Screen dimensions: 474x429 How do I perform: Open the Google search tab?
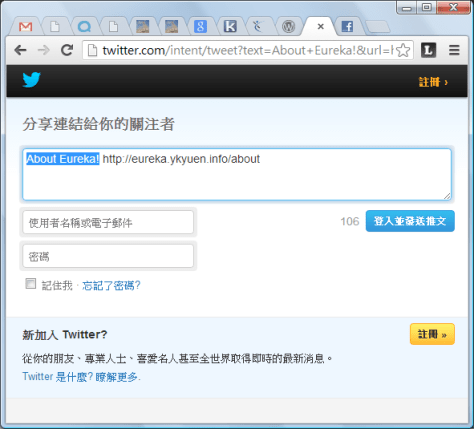coord(200,26)
